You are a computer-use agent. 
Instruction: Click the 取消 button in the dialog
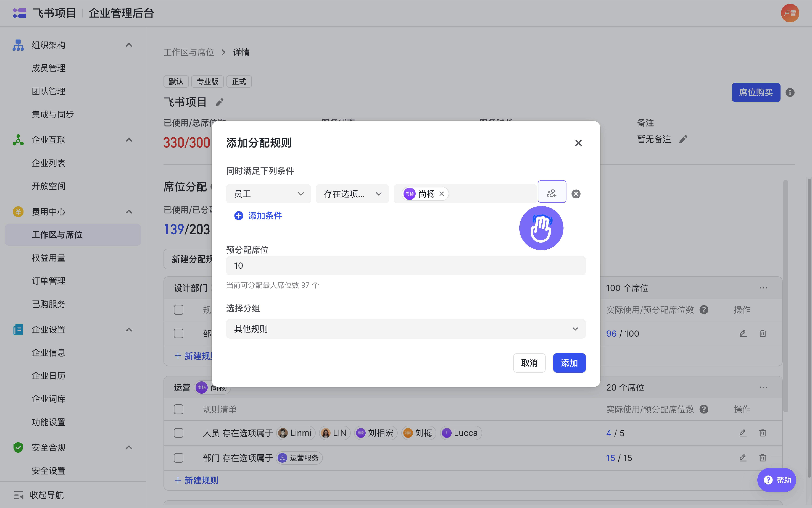click(529, 363)
